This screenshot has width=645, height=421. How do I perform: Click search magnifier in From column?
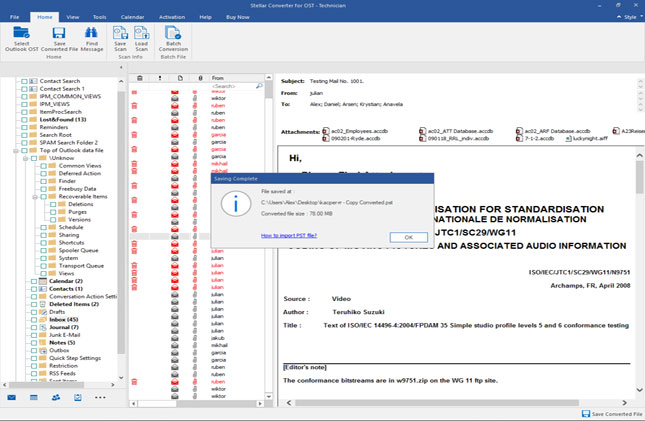click(x=259, y=86)
